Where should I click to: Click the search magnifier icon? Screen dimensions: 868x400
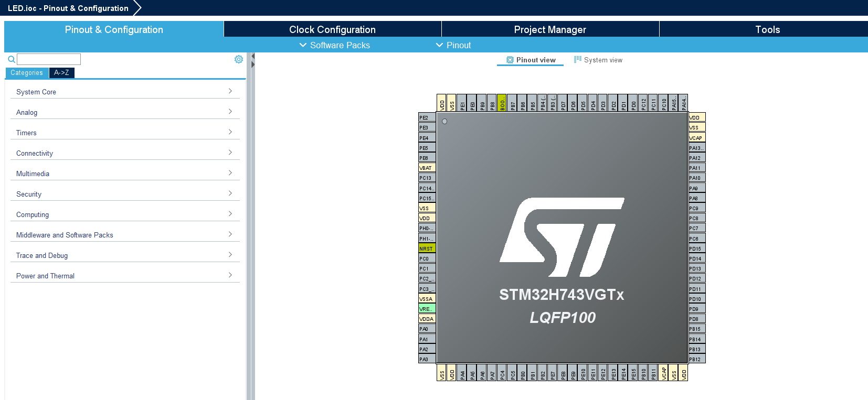point(12,59)
